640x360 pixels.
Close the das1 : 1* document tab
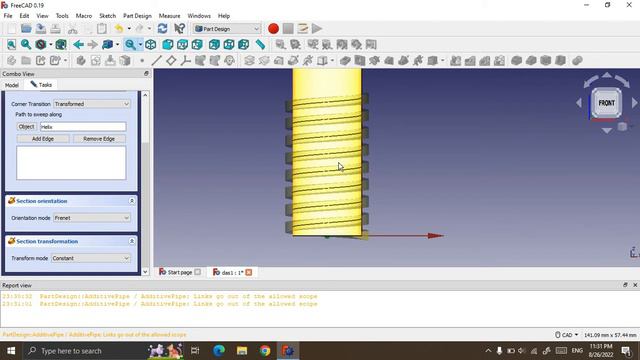[x=249, y=272]
